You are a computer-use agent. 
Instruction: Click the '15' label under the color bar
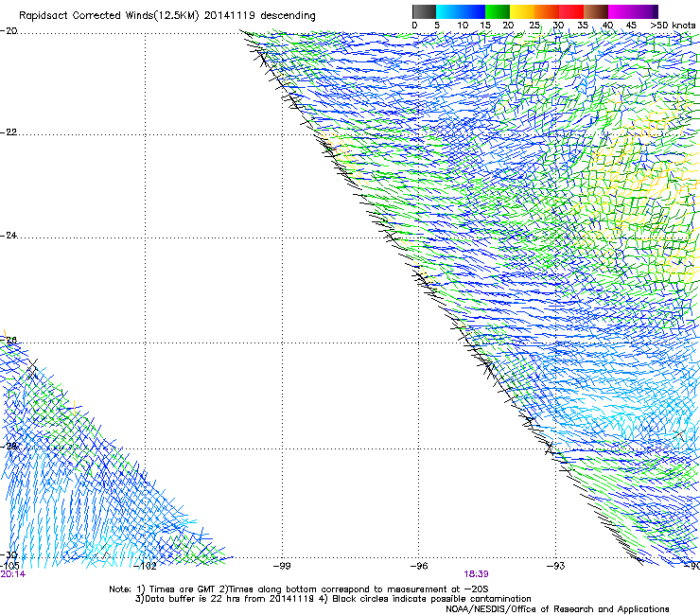pyautogui.click(x=485, y=26)
